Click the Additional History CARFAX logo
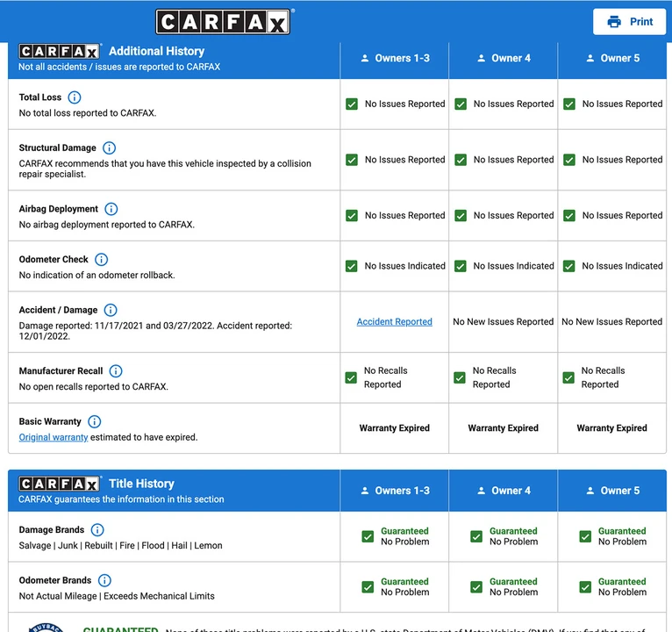The height and width of the screenshot is (632, 672). (x=59, y=52)
